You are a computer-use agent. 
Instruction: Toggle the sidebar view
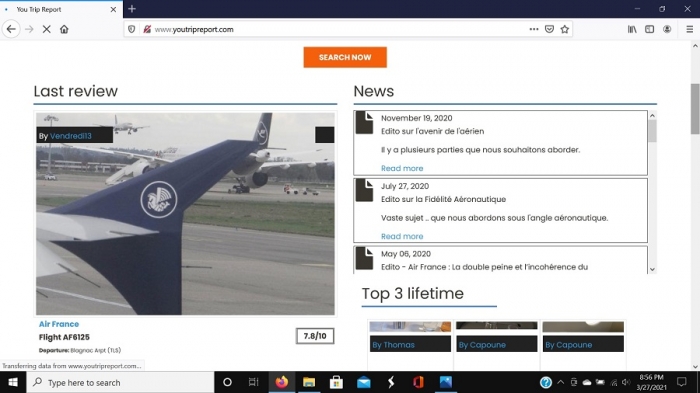pos(650,29)
